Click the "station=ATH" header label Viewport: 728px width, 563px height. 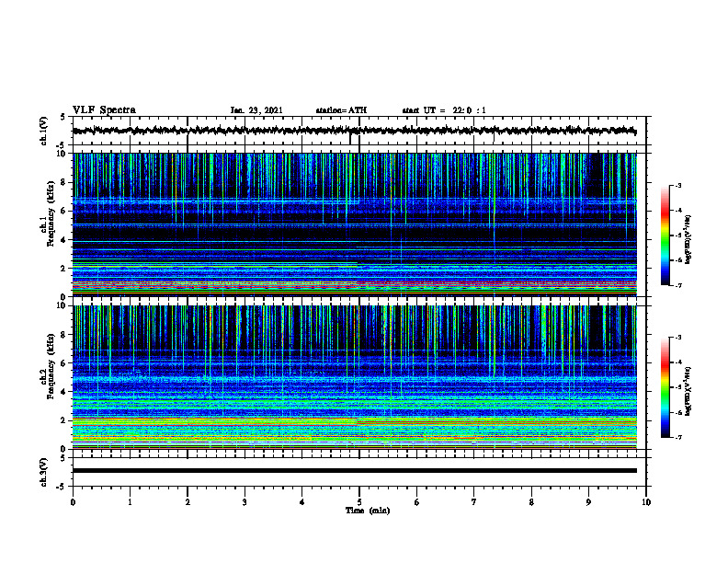[x=341, y=110]
